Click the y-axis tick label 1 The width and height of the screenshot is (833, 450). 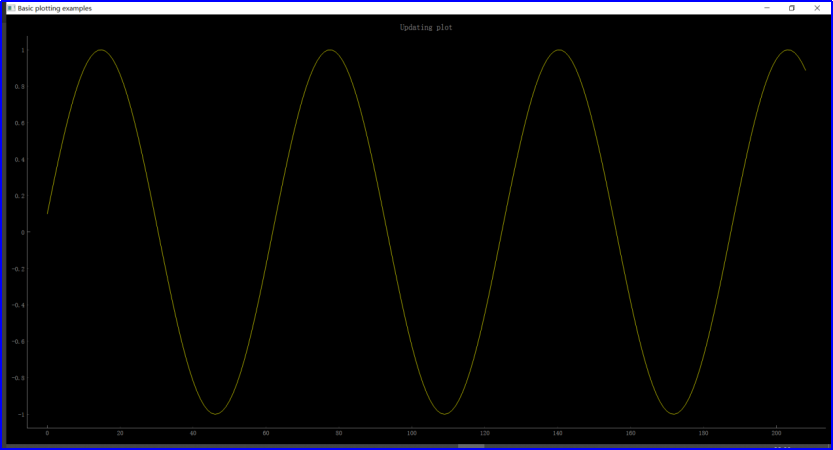coord(23,50)
